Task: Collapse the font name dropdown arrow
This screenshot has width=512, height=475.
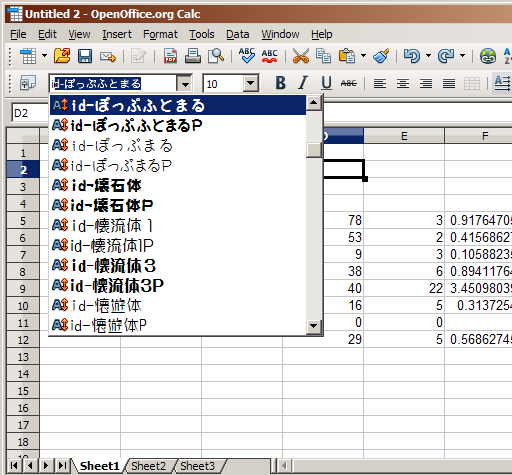Action: 185,84
